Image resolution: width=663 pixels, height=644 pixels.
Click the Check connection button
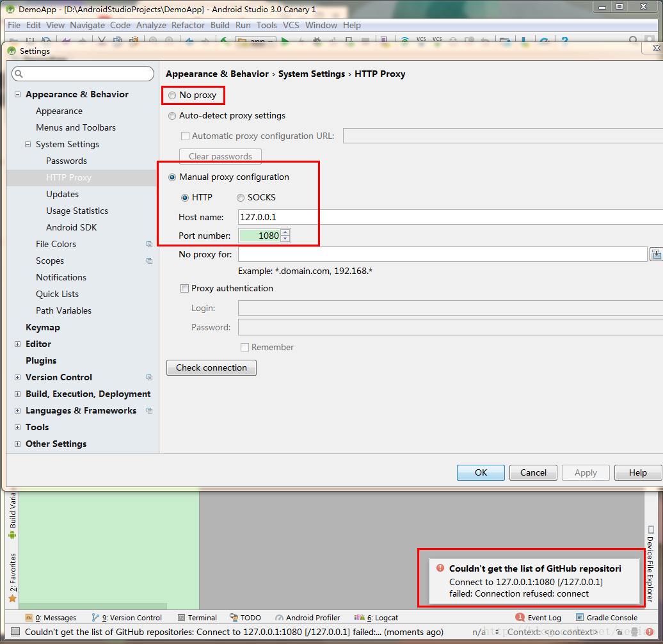pos(211,368)
